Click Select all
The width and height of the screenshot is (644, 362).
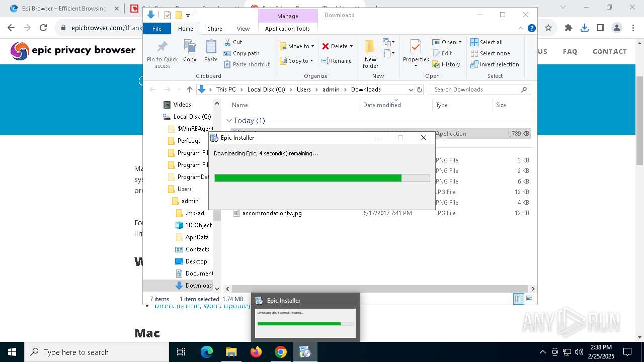coord(486,42)
